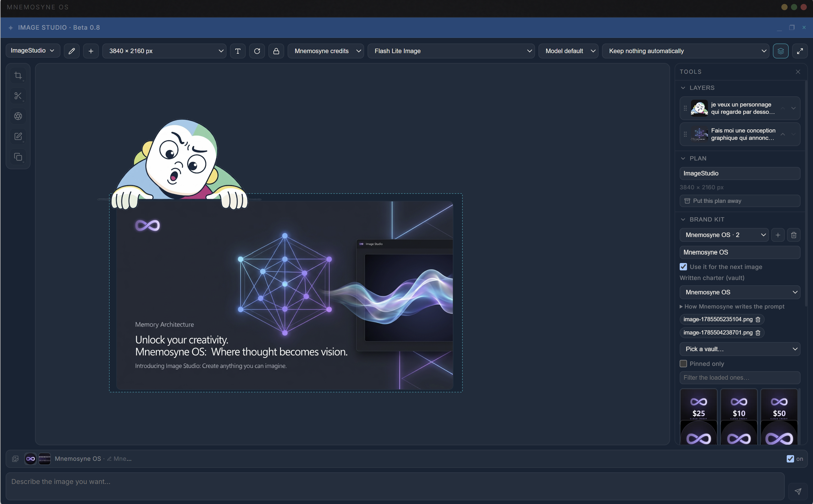Add a new plan with the top plus button
The height and width of the screenshot is (504, 813).
(x=91, y=51)
